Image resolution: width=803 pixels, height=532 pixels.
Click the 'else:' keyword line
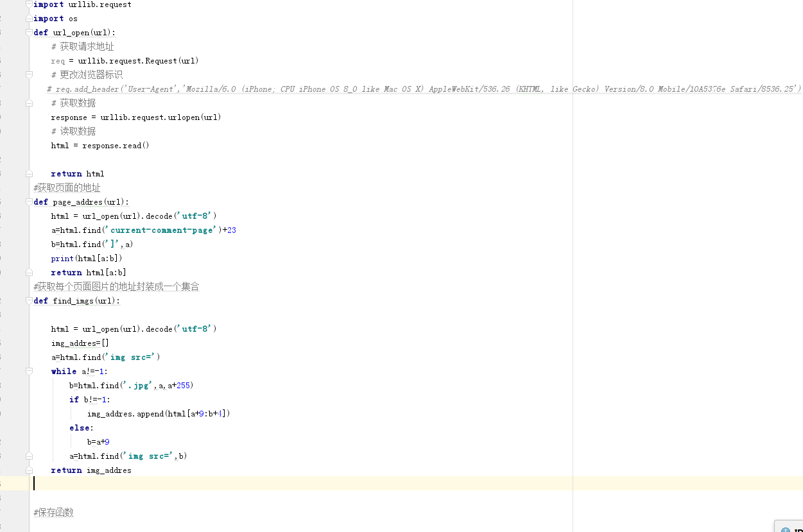[82, 428]
